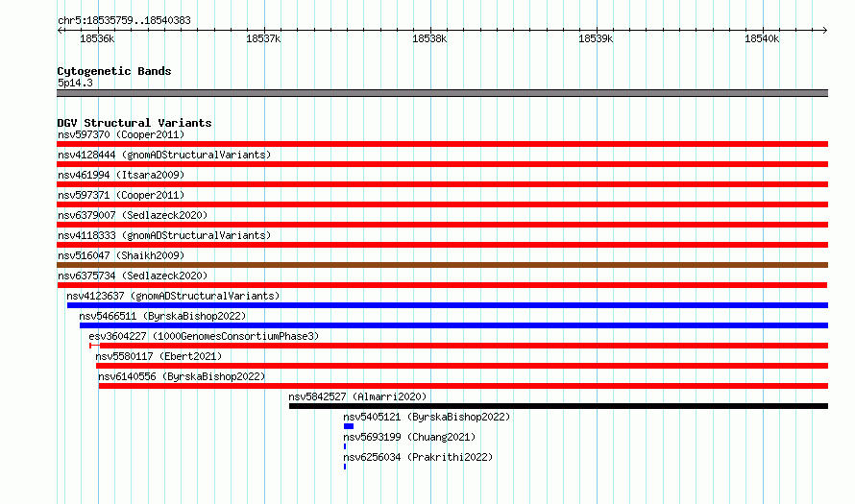Open the nsv6256034 (Prakrithi2022) label
The image size is (855, 504).
point(418,457)
